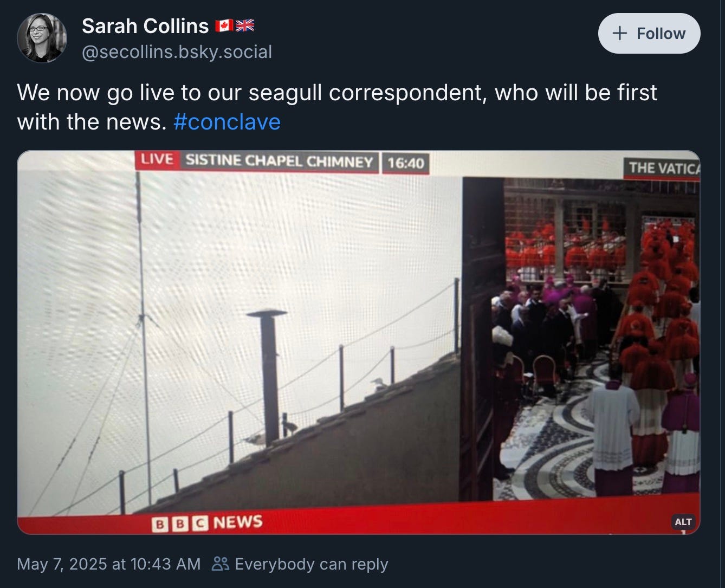Click the BBC NEWS logo in image

point(208,523)
